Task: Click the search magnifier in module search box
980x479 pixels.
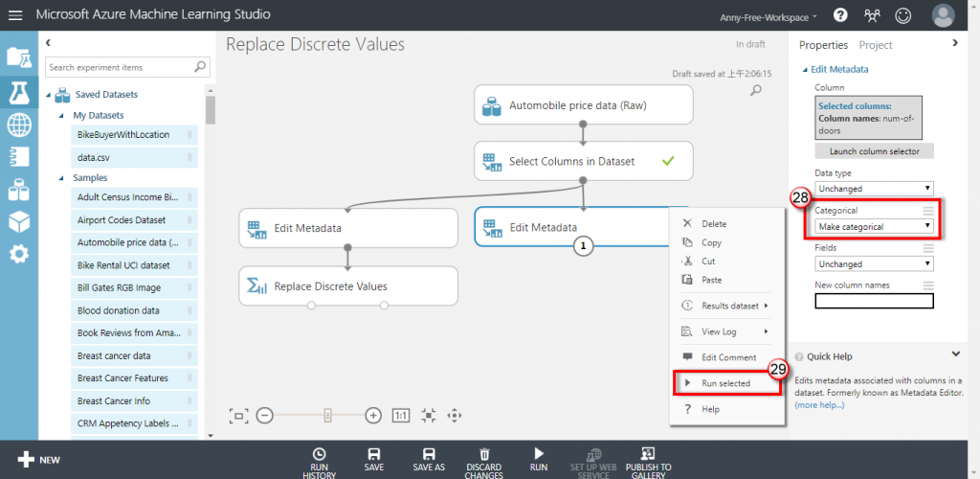Action: 200,67
